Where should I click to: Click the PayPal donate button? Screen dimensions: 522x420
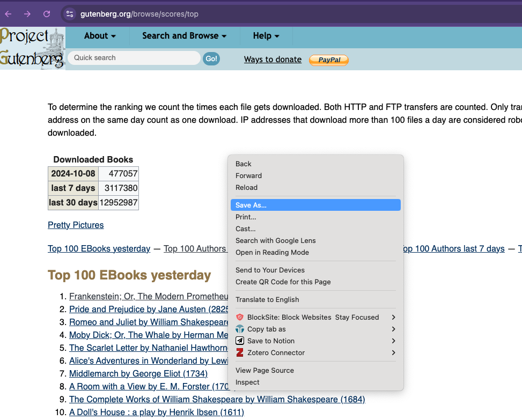[x=329, y=60]
